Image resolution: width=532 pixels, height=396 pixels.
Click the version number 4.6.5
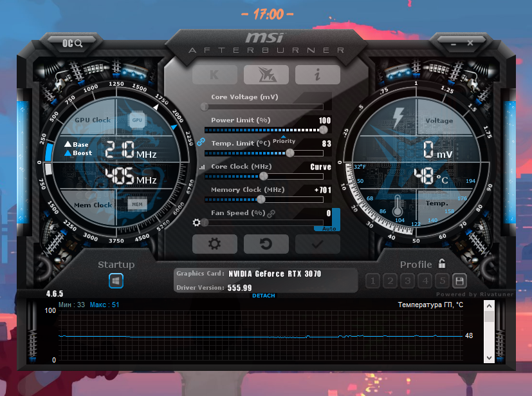[x=55, y=294]
